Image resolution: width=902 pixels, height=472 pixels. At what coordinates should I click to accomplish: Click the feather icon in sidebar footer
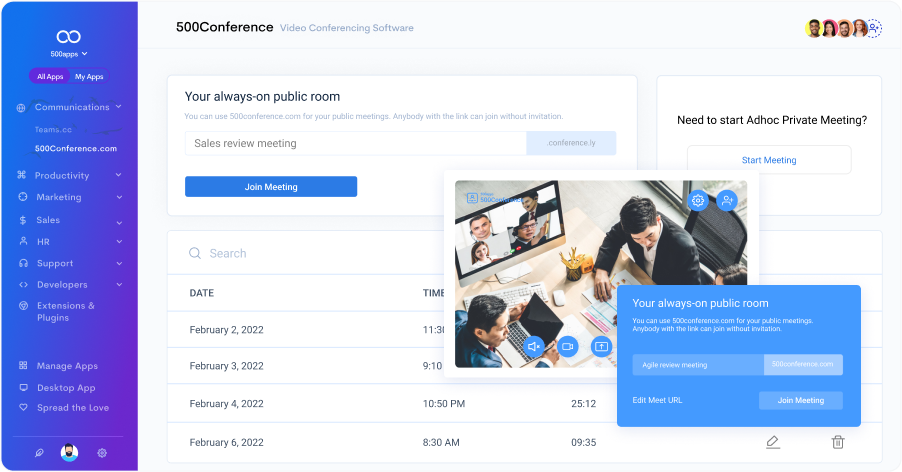pyautogui.click(x=39, y=453)
